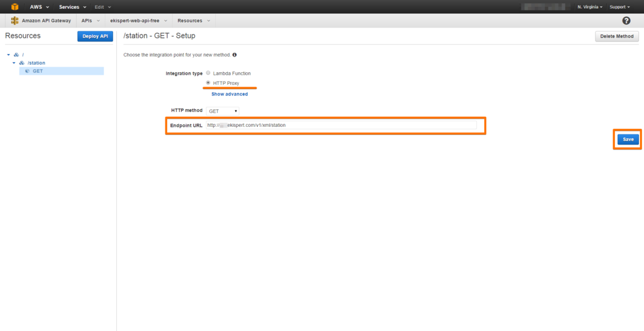Click the GET method cube icon
This screenshot has height=331, width=644.
[27, 71]
